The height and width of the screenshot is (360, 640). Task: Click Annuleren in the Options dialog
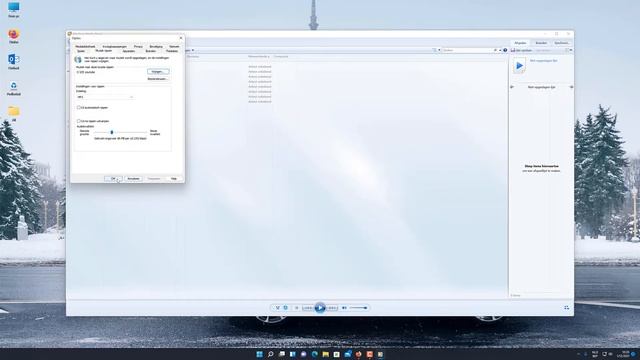[133, 179]
